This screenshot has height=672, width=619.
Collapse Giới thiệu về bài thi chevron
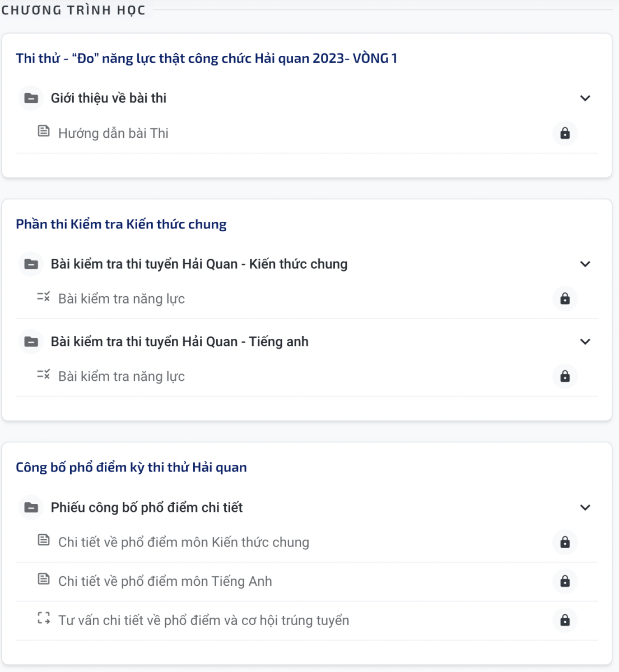pos(585,98)
